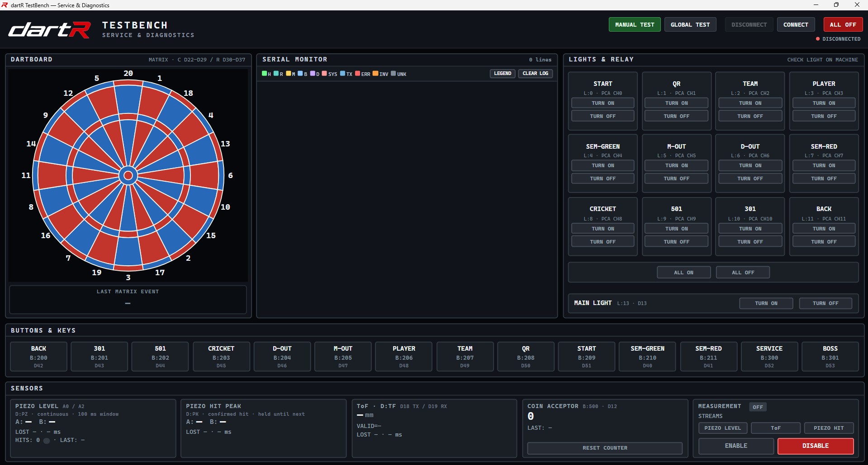Click the green H legend swatch
This screenshot has height=465, width=868.
264,73
